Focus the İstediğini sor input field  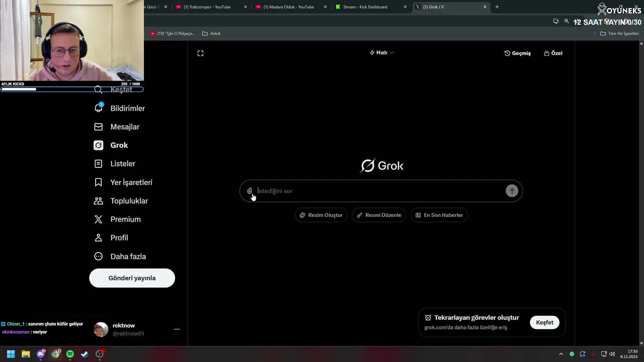coord(380,191)
